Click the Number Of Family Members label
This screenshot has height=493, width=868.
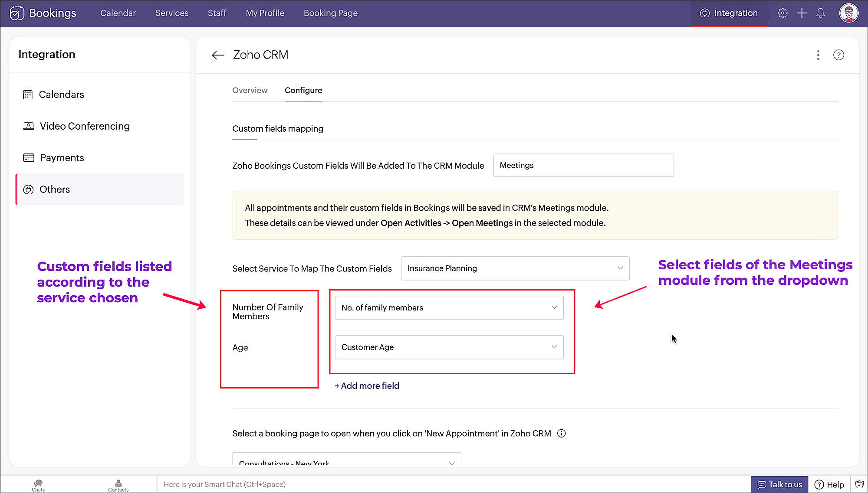[x=268, y=312]
